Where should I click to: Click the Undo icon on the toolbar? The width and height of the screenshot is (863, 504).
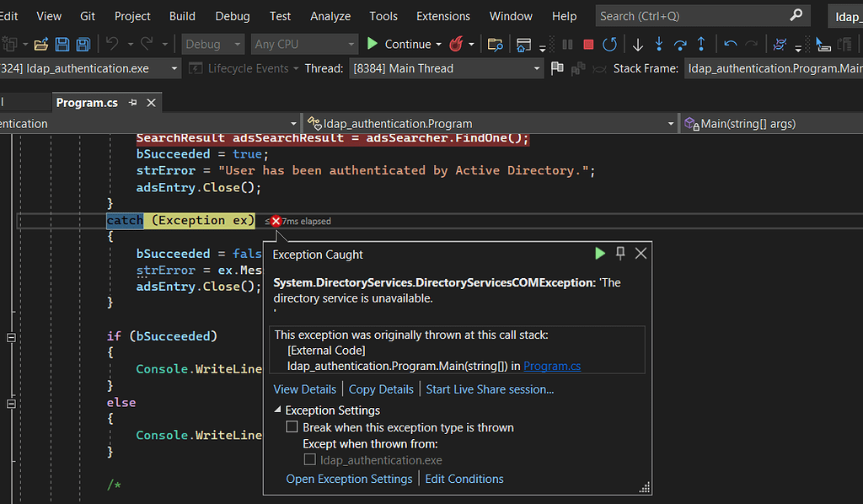[112, 44]
